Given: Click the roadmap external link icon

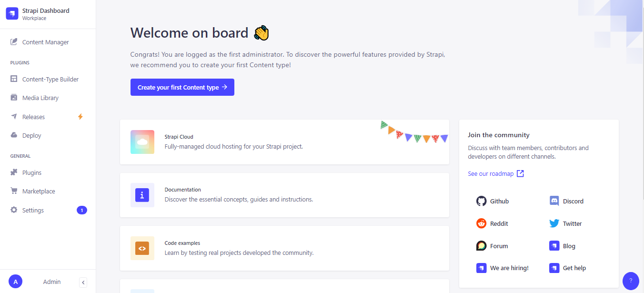Looking at the screenshot, I should pyautogui.click(x=520, y=173).
